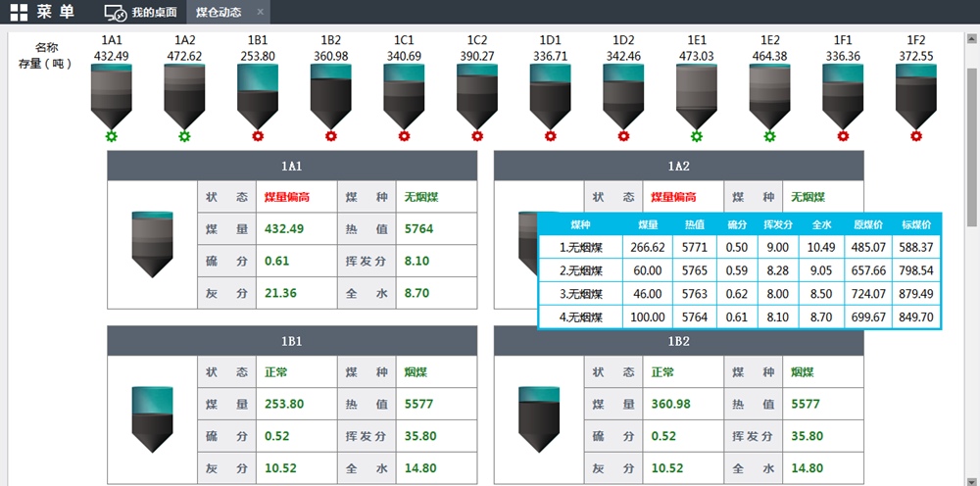This screenshot has width=980, height=486.
Task: Select the 1A1 detail panel header
Action: point(292,167)
